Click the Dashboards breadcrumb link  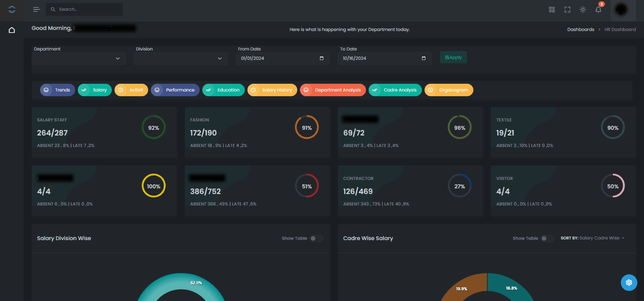pos(581,29)
